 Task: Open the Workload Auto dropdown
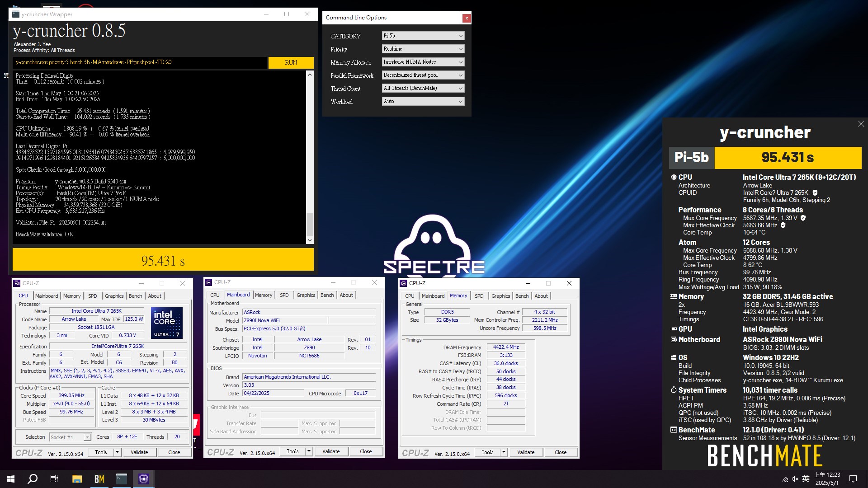point(423,101)
